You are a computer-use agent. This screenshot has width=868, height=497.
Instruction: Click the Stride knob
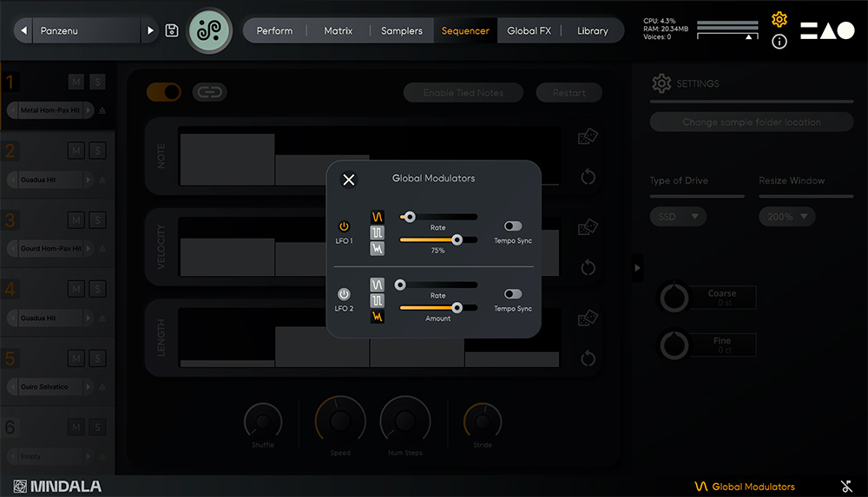pos(482,422)
